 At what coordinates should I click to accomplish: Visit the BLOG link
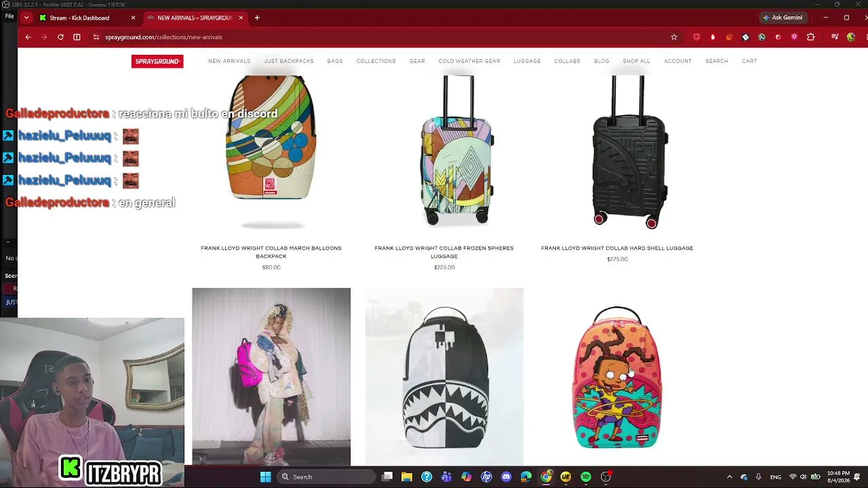(x=601, y=61)
